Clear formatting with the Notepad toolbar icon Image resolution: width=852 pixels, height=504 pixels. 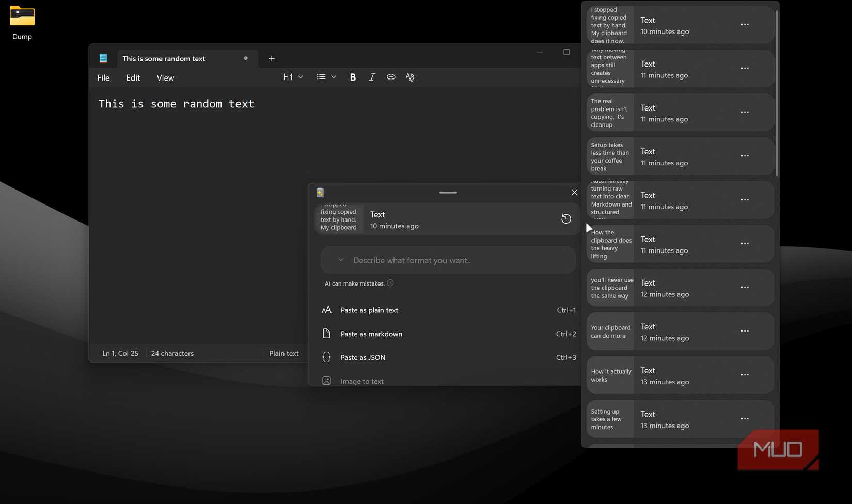tap(410, 77)
